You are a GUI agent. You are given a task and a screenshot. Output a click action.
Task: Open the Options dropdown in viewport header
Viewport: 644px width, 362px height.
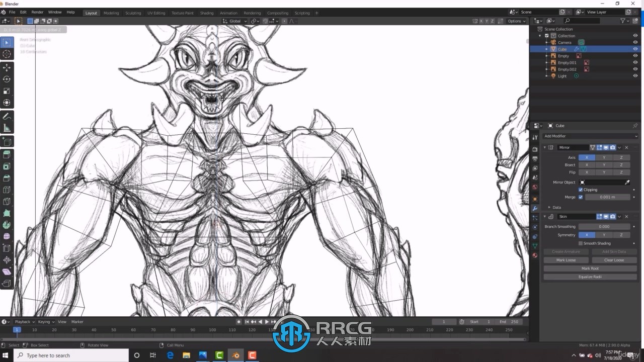[x=517, y=21]
